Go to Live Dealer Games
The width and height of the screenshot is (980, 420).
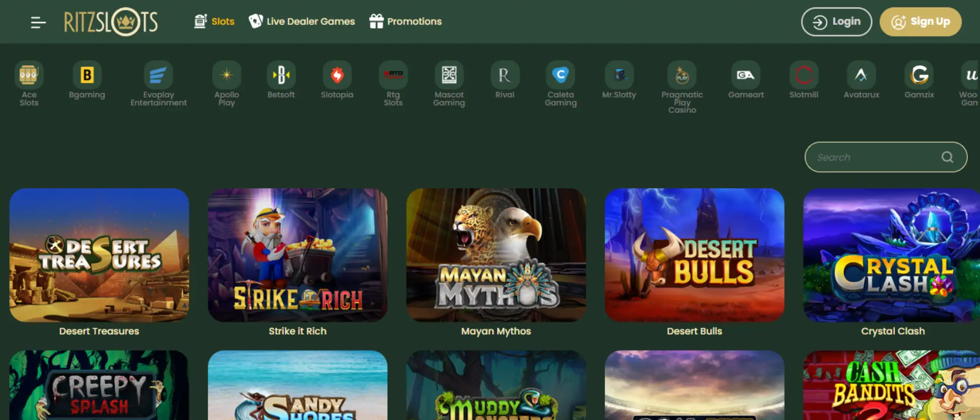pyautogui.click(x=302, y=21)
